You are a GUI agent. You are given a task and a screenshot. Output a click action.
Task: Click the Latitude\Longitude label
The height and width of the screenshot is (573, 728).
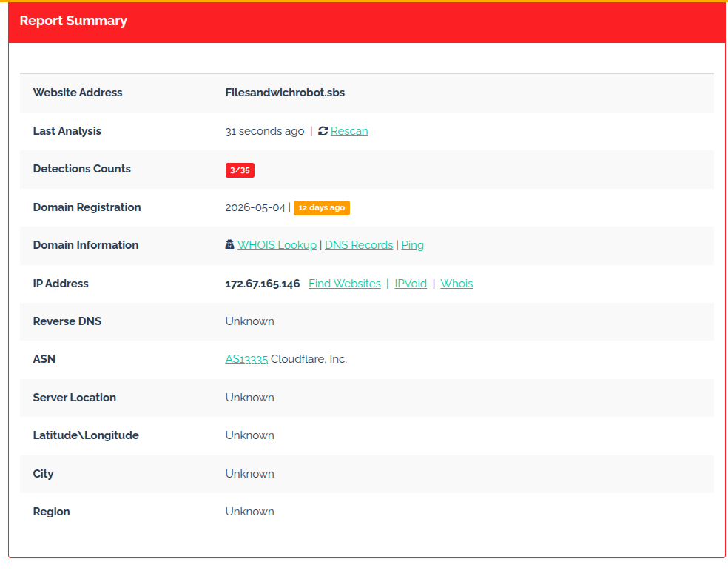[x=86, y=435]
